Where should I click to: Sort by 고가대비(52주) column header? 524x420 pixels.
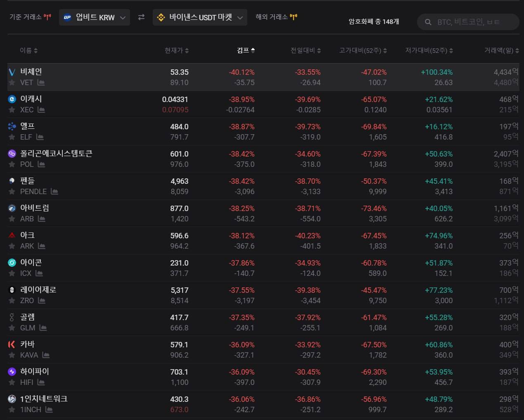pos(363,50)
